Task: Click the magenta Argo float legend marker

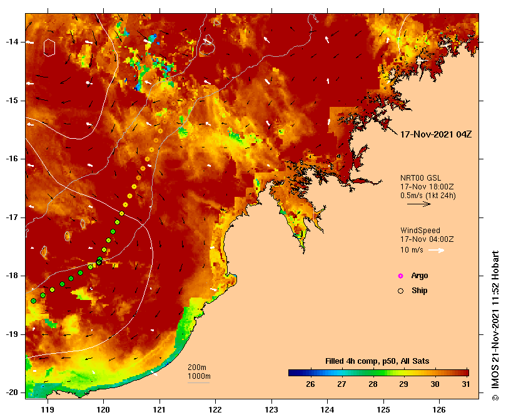Action: tap(400, 276)
